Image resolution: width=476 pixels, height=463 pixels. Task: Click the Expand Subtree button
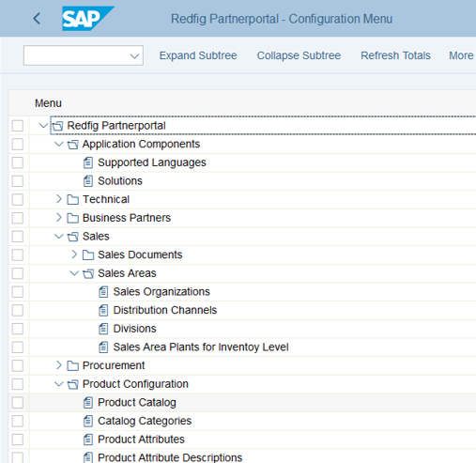coord(198,55)
